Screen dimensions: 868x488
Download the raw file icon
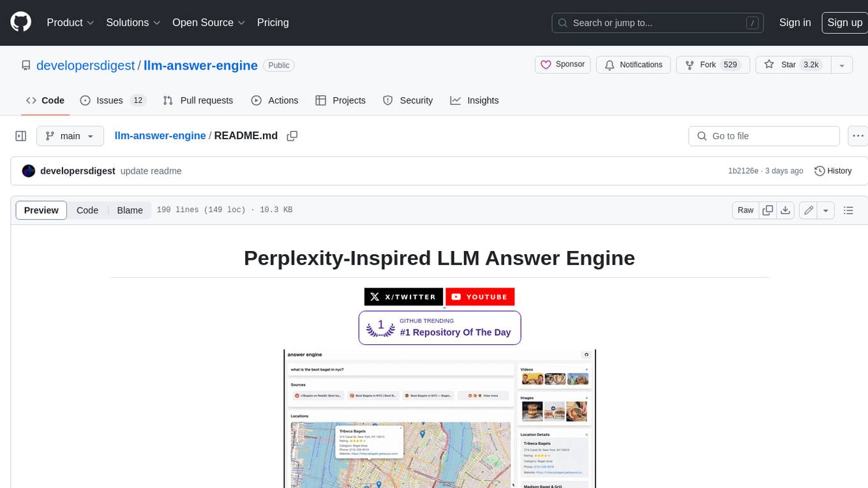click(x=786, y=210)
